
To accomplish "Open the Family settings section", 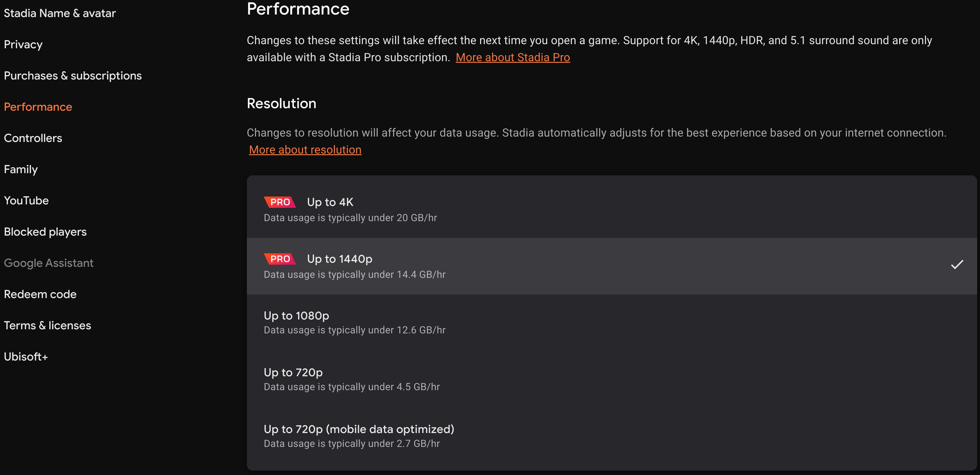I will (21, 169).
